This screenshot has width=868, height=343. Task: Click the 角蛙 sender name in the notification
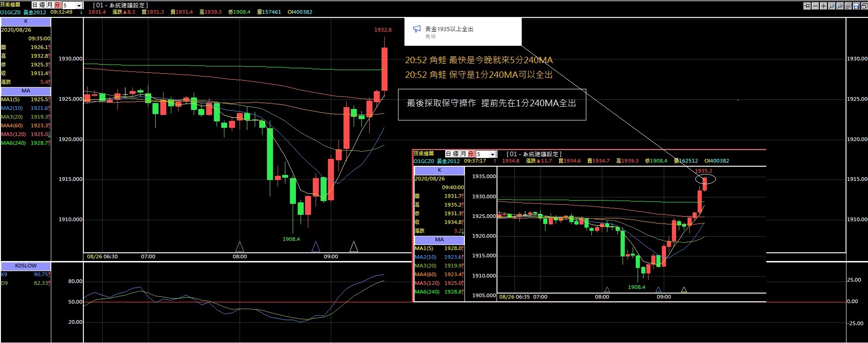(431, 37)
